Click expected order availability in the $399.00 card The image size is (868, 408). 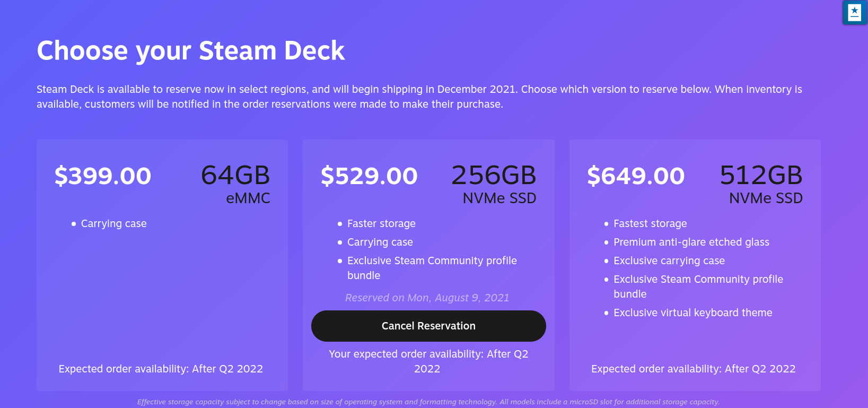click(x=161, y=369)
